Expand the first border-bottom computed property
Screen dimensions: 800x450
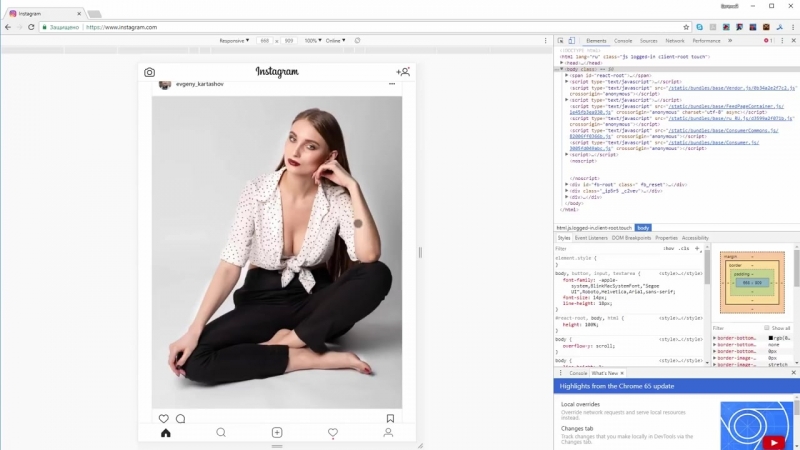pyautogui.click(x=715, y=338)
